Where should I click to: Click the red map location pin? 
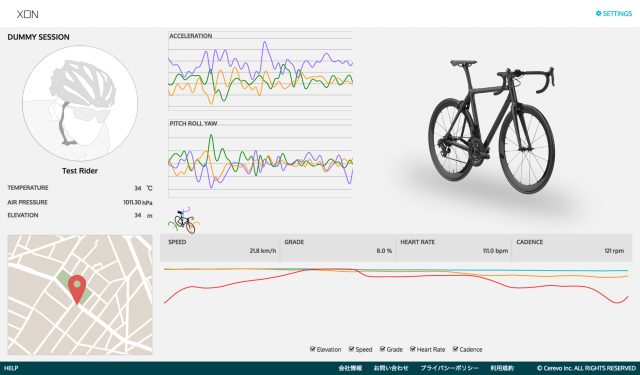[77, 289]
